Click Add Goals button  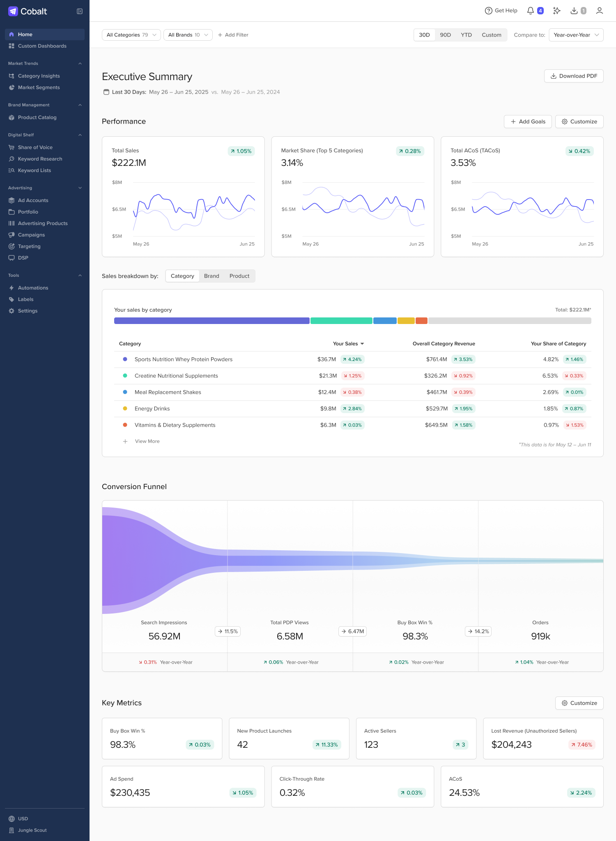click(x=528, y=122)
